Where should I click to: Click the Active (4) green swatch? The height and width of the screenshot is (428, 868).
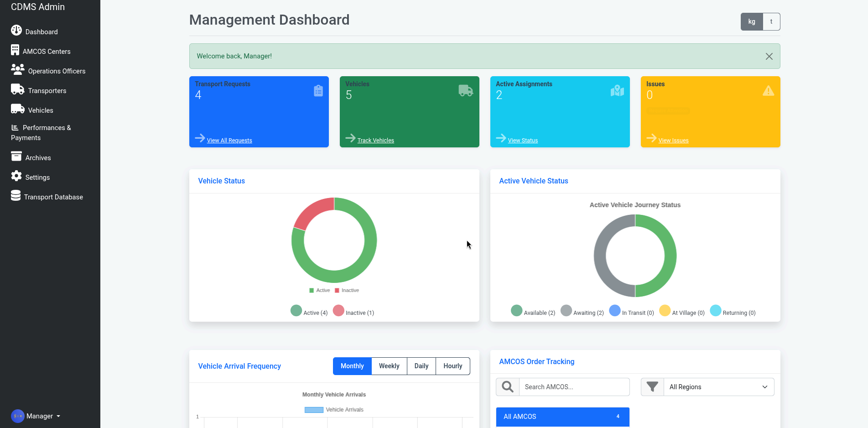296,311
